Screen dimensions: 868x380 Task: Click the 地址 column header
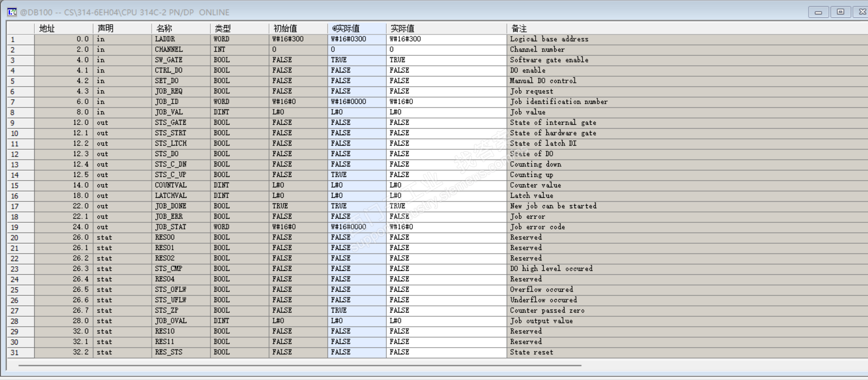64,28
